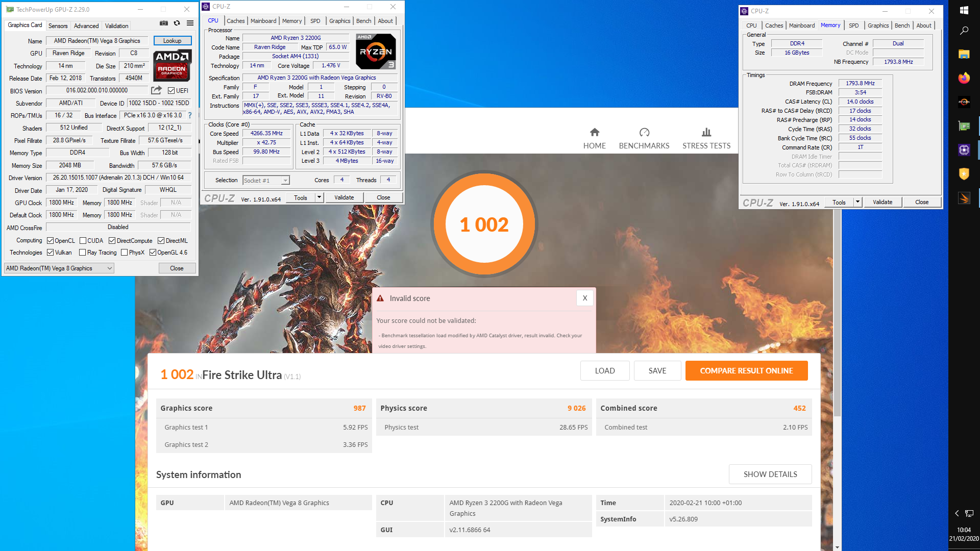Click SHOW DETAILS for System information
The image size is (980, 551).
click(770, 474)
